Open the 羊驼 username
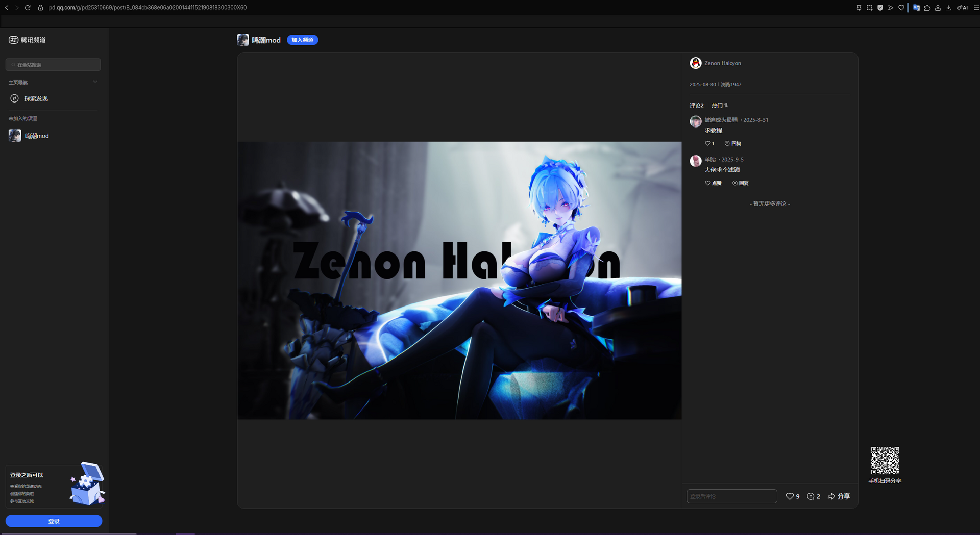The height and width of the screenshot is (535, 980). coord(710,160)
